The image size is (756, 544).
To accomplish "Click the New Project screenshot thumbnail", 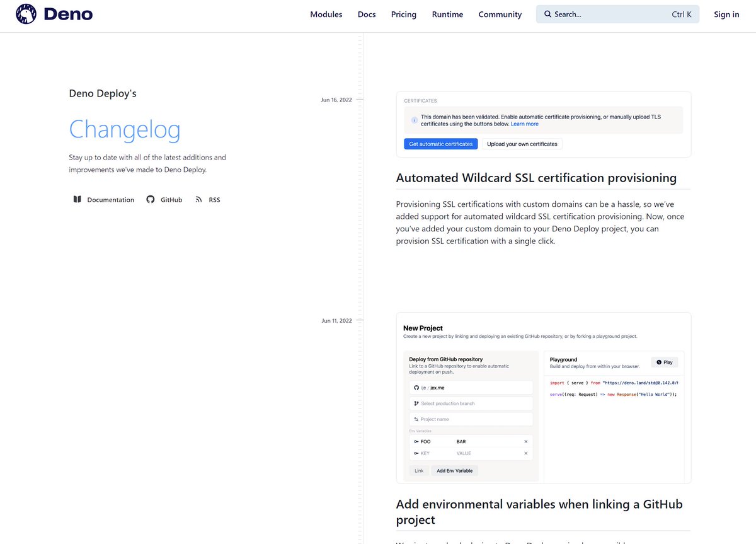I will [544, 398].
